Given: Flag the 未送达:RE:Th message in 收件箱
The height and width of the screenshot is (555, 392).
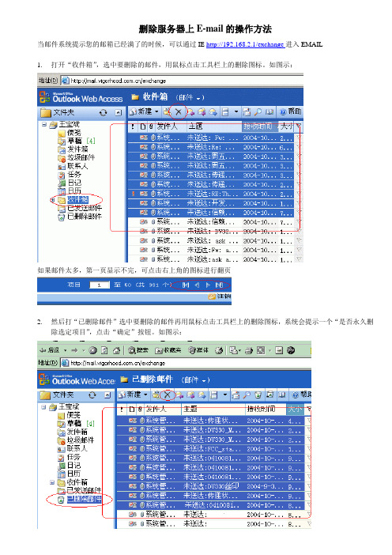Looking at the screenshot, I should (x=298, y=194).
